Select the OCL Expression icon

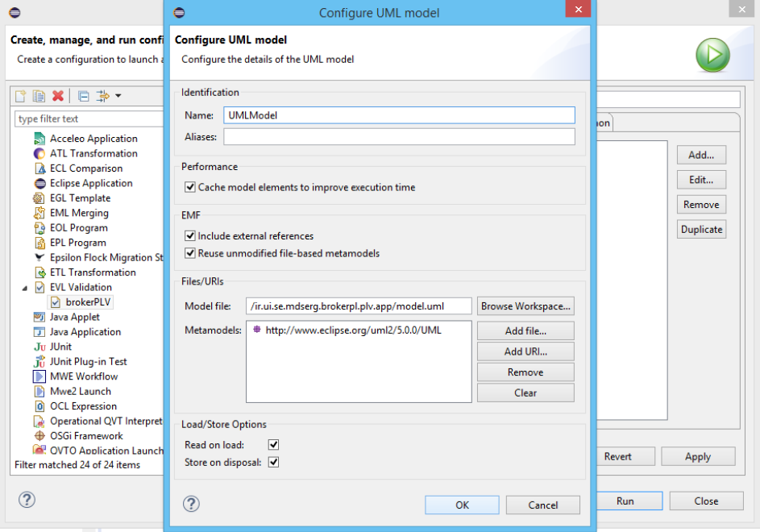point(39,406)
